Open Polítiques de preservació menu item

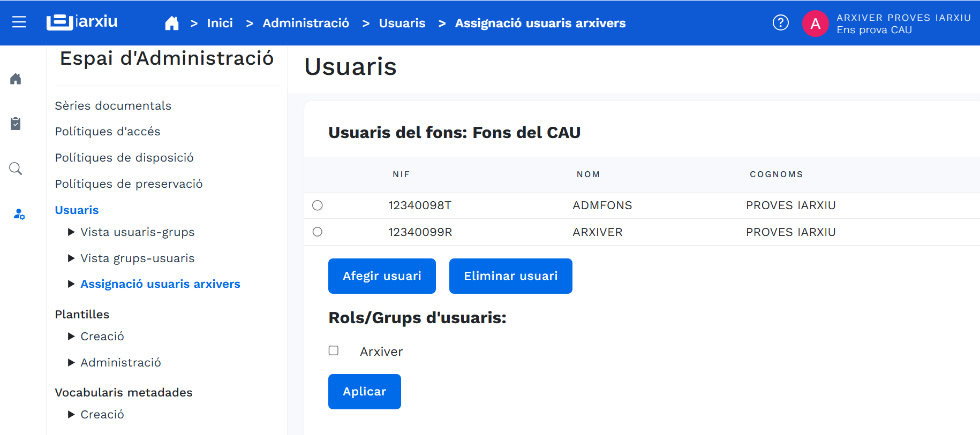coord(129,184)
